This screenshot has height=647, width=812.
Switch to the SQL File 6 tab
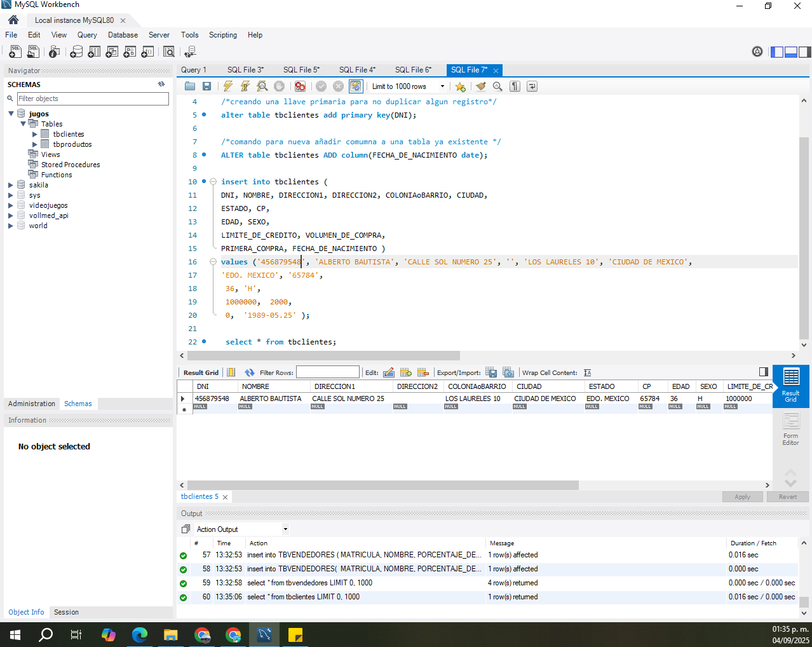click(x=413, y=70)
